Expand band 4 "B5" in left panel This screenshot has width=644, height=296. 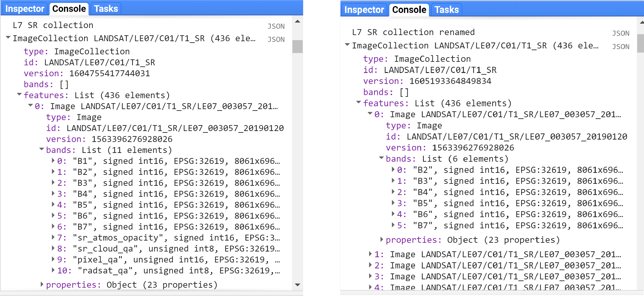click(x=53, y=204)
